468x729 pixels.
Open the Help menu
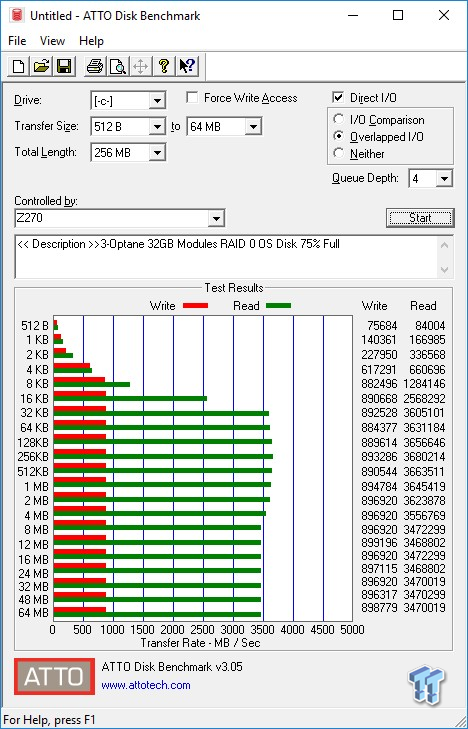(x=91, y=41)
